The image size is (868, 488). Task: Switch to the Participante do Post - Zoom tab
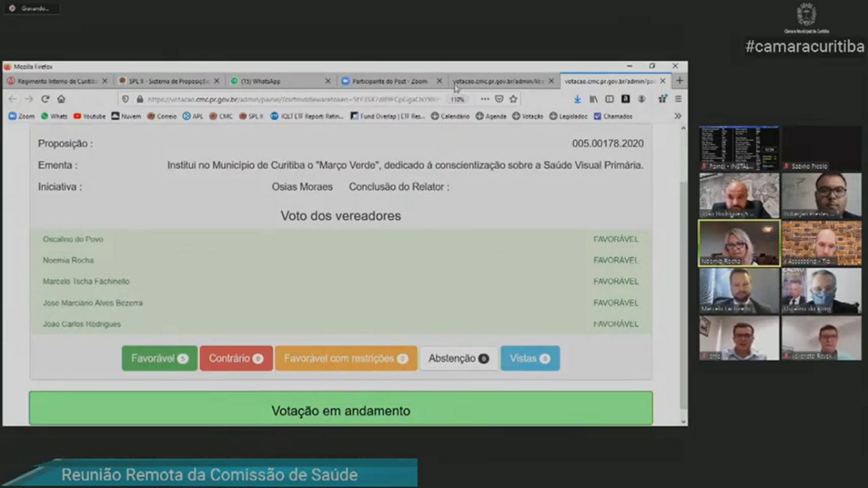coord(391,81)
